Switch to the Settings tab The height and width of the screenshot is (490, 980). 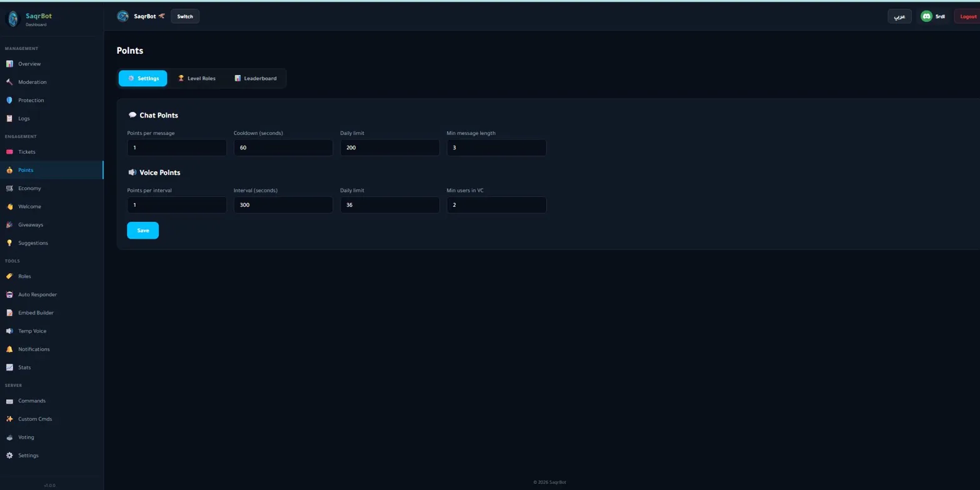click(x=142, y=78)
